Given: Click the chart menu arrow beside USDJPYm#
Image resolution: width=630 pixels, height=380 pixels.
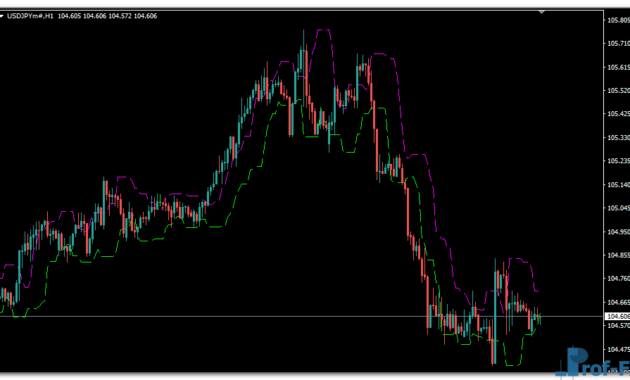Looking at the screenshot, I should [x=1, y=16].
